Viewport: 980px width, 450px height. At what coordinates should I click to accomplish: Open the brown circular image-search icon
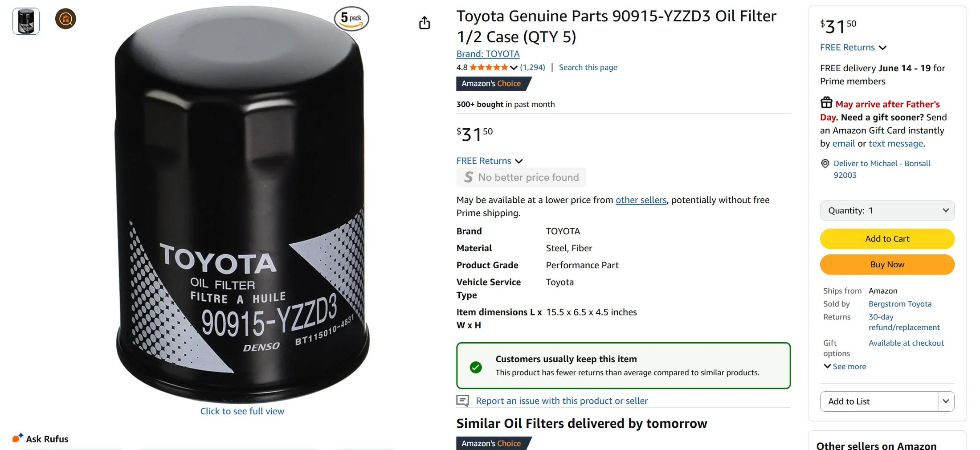tap(65, 19)
